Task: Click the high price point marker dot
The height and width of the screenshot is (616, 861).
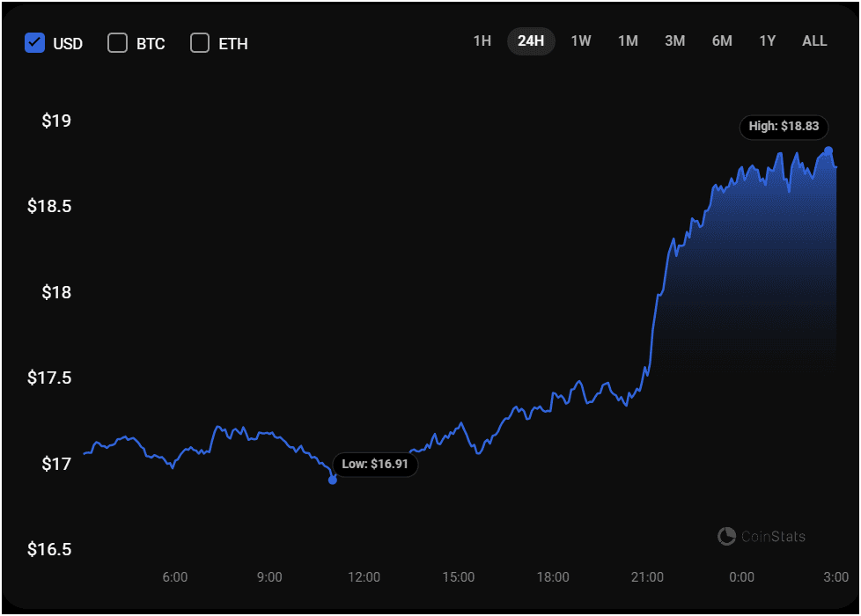Action: pyautogui.click(x=828, y=150)
